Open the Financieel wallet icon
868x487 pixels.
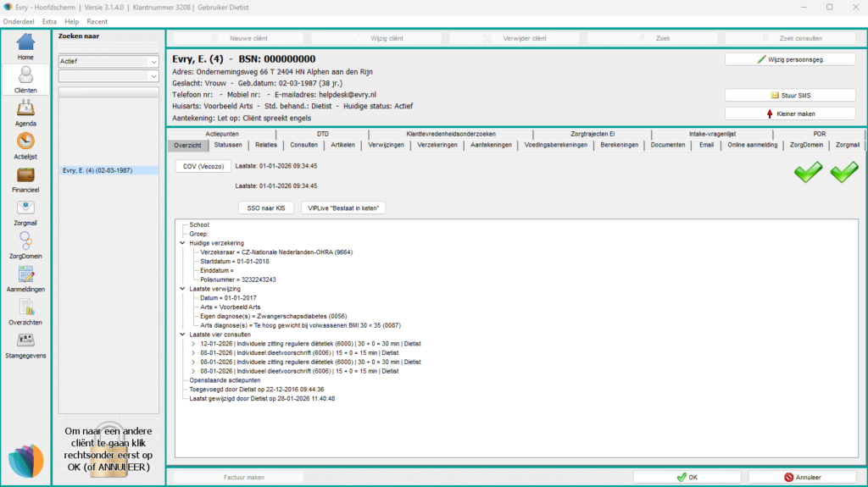[25, 180]
